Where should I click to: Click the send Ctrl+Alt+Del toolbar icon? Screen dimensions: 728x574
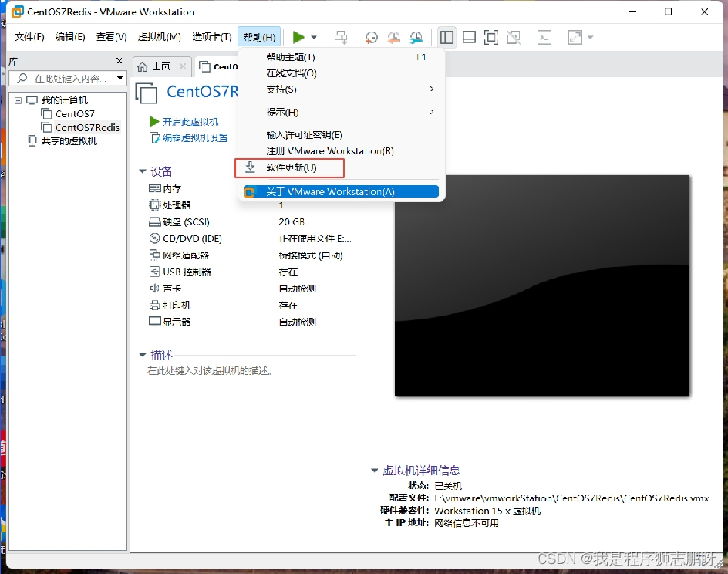click(x=341, y=37)
